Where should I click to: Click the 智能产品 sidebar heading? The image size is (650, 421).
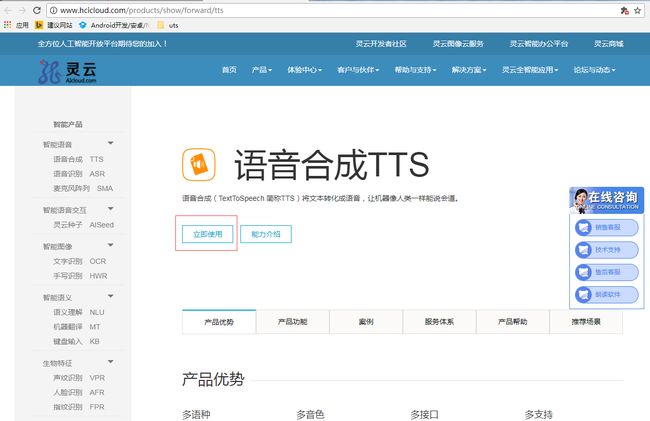tap(68, 124)
